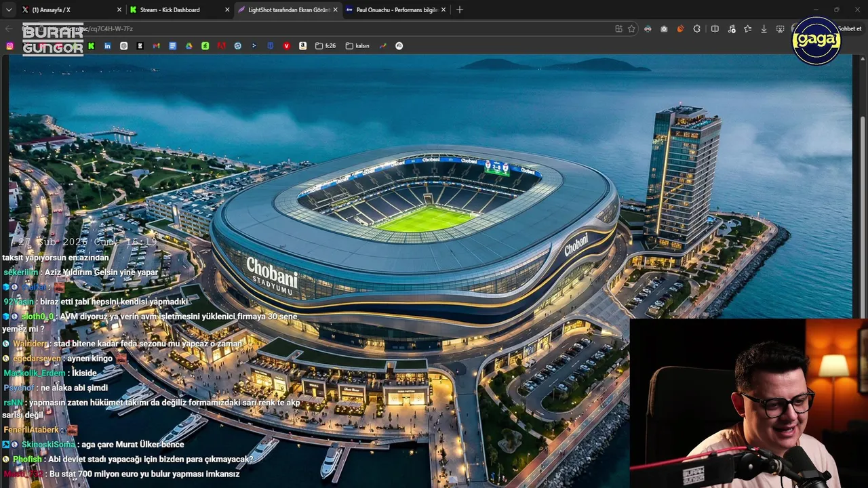Expand the tab search dropdown
Screen dimensions: 868x488
tap(9, 9)
